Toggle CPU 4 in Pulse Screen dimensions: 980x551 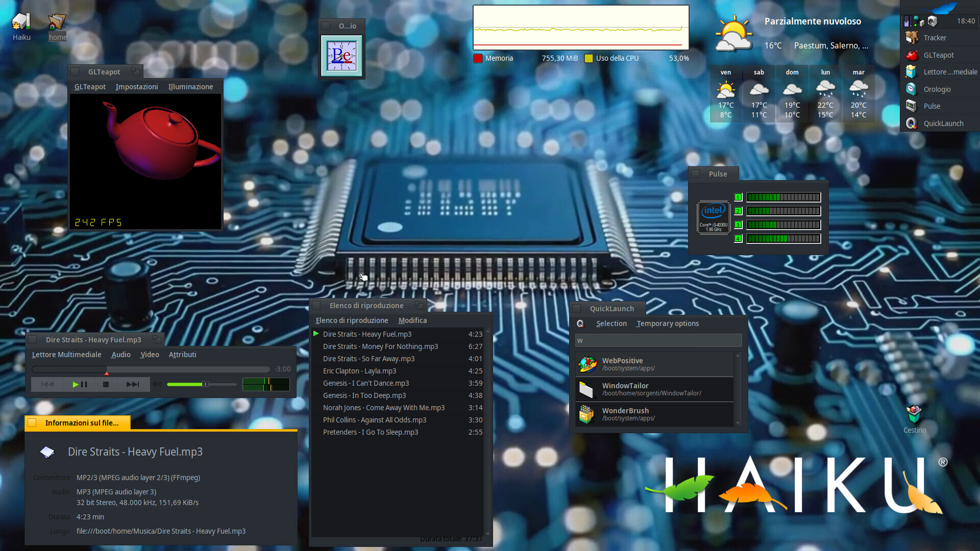click(x=738, y=238)
